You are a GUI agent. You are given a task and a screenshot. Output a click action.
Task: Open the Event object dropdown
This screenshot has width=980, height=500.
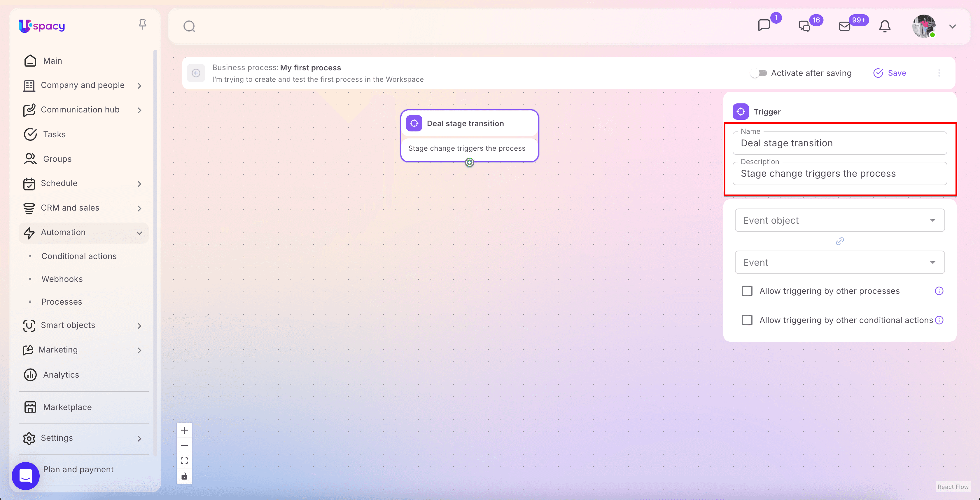840,221
